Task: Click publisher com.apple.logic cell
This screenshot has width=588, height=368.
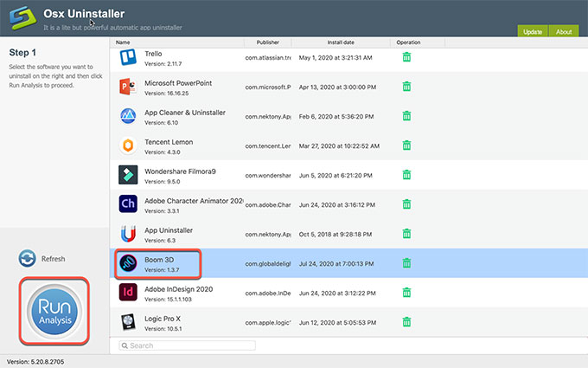Action: point(268,323)
